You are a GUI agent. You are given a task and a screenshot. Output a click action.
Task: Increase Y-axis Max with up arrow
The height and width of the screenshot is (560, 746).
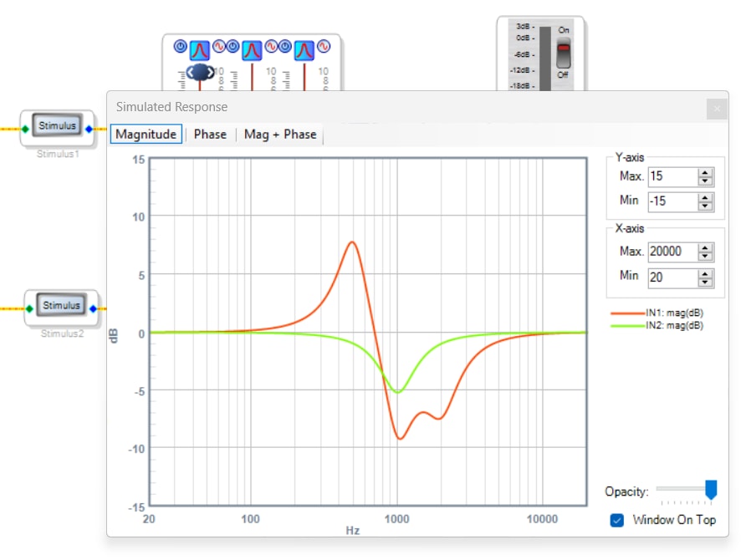(x=705, y=172)
